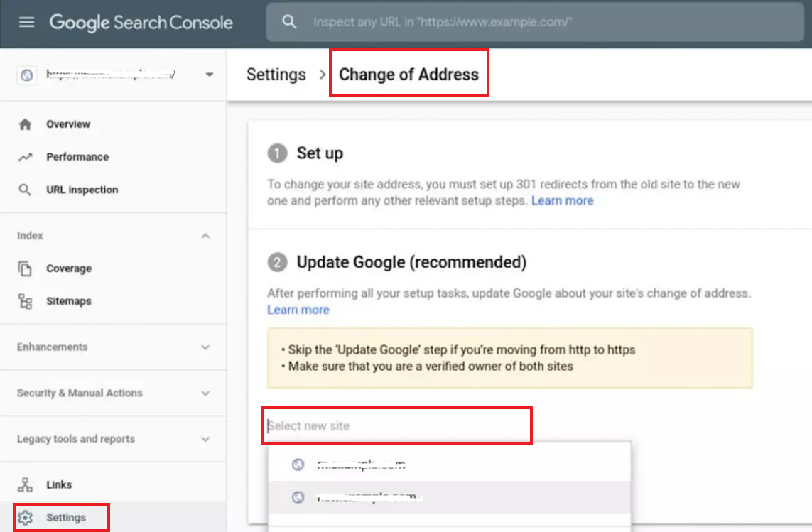Open the Performance report menu item
This screenshot has height=532, width=812.
pyautogui.click(x=77, y=157)
